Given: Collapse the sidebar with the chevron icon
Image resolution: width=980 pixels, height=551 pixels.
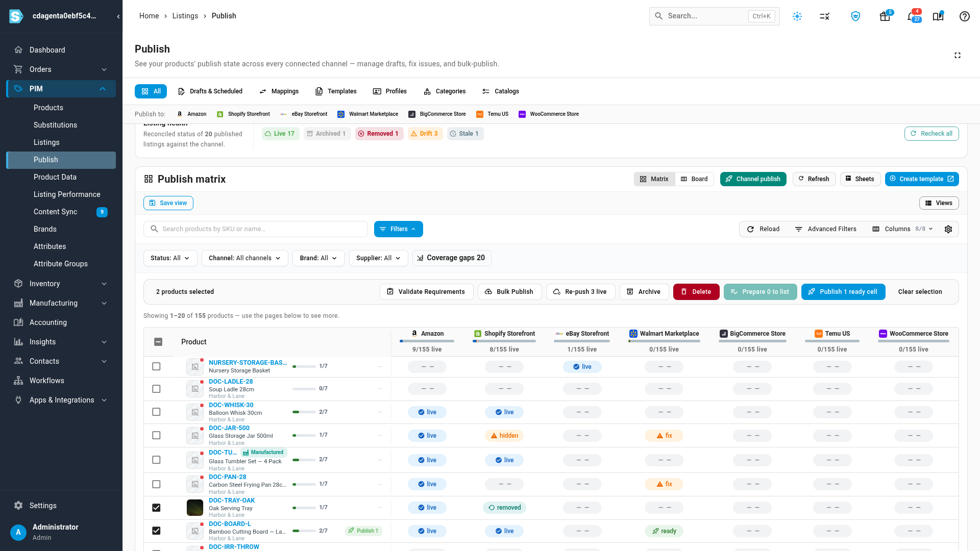Looking at the screenshot, I should point(118,16).
